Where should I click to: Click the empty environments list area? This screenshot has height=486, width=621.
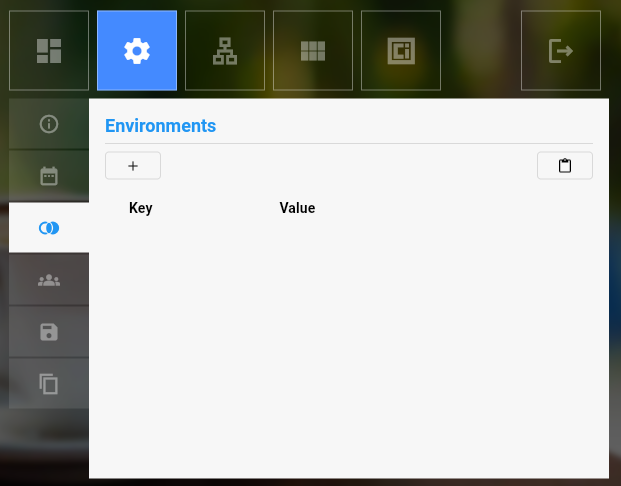point(348,340)
